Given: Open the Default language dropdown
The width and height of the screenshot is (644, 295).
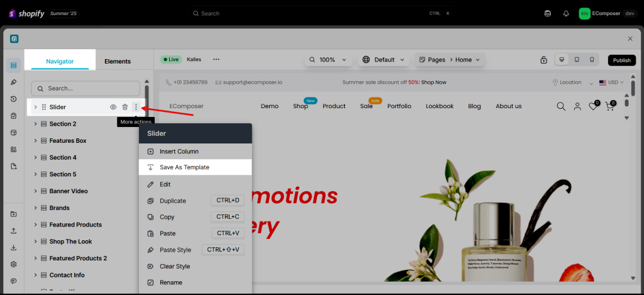Looking at the screenshot, I should click(384, 60).
